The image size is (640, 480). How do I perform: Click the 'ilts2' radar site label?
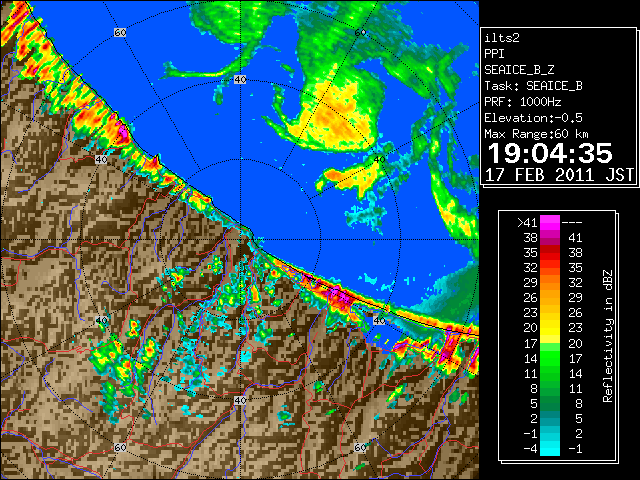point(502,38)
